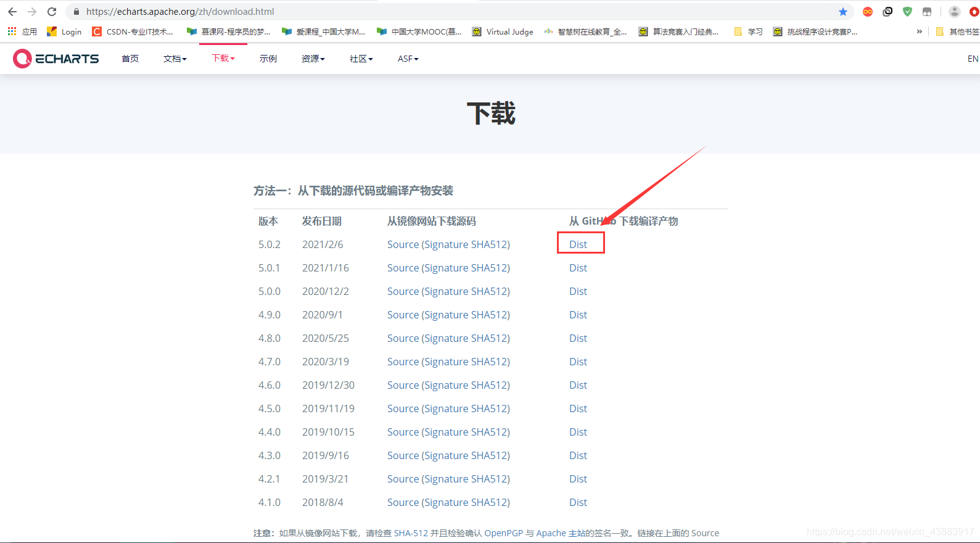Click Source link for version 4.1.0
Viewport: 980px width, 543px height.
pos(403,502)
